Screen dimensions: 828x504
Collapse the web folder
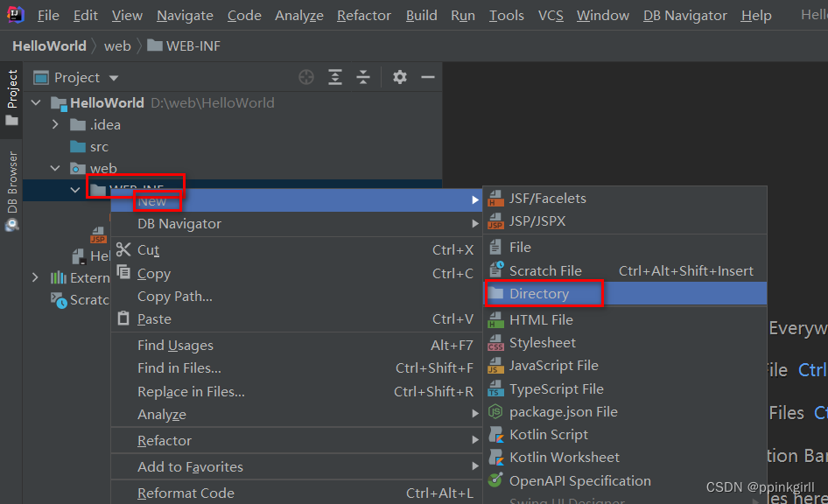tap(55, 168)
